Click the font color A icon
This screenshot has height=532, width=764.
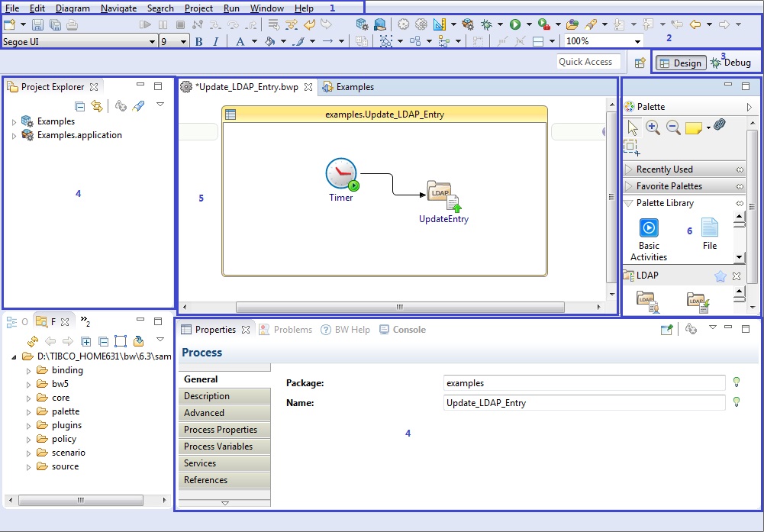[x=240, y=41]
